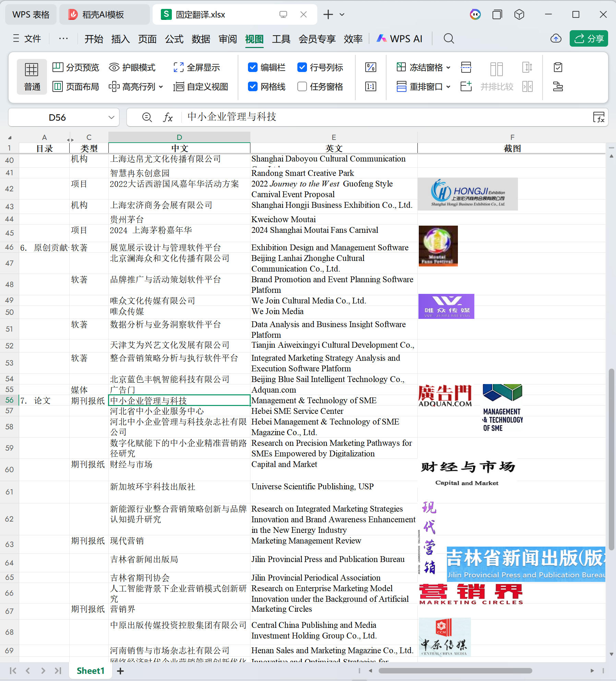Turn on 护眼模式 eye protection mode
This screenshot has height=681, width=616.
pos(132,67)
